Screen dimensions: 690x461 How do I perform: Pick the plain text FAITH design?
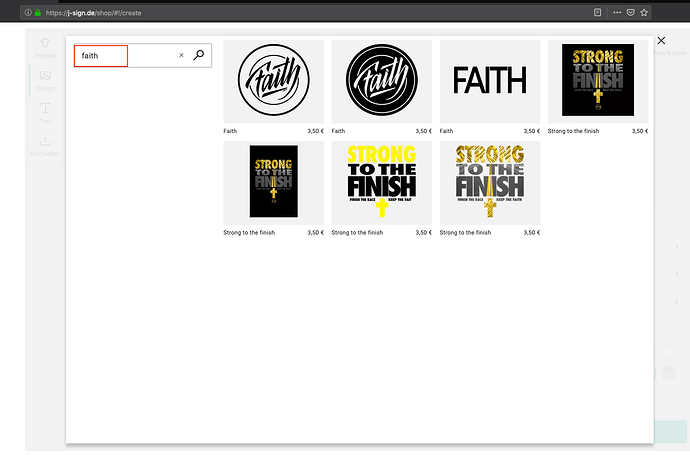coord(489,82)
